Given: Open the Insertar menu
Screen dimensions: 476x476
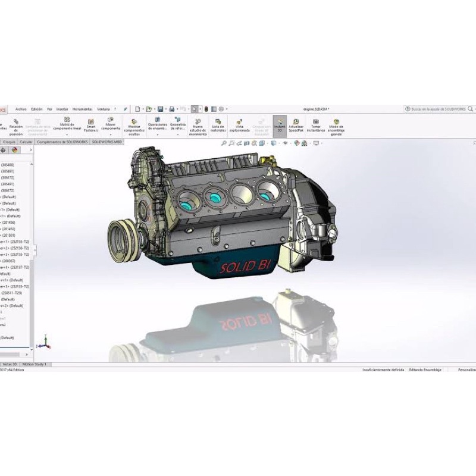Looking at the screenshot, I should [x=62, y=109].
